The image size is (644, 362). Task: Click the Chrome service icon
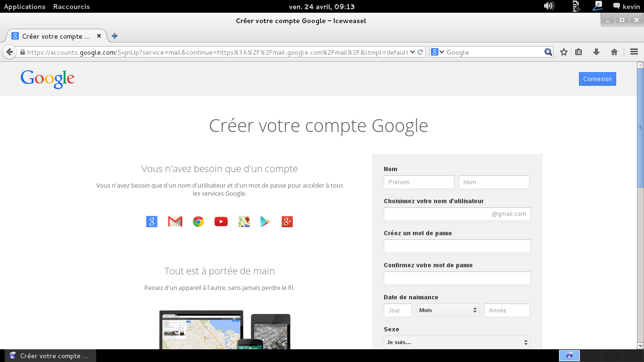198,222
